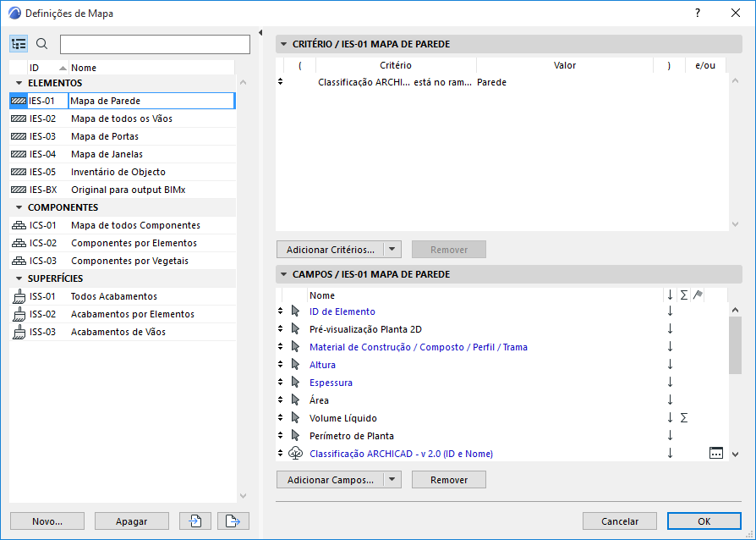
Task: Click the component icon beside ICS-03
Action: 19,261
